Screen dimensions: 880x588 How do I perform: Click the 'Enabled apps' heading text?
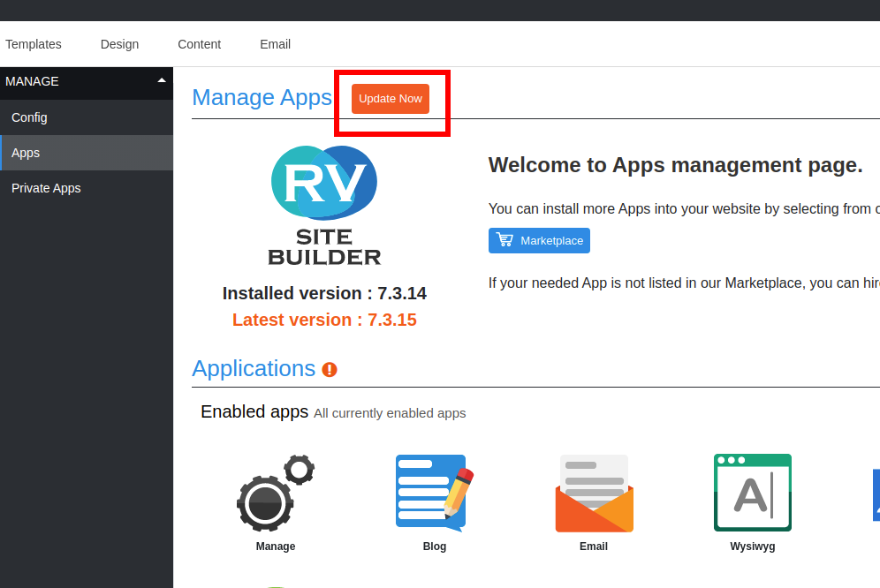click(x=254, y=411)
